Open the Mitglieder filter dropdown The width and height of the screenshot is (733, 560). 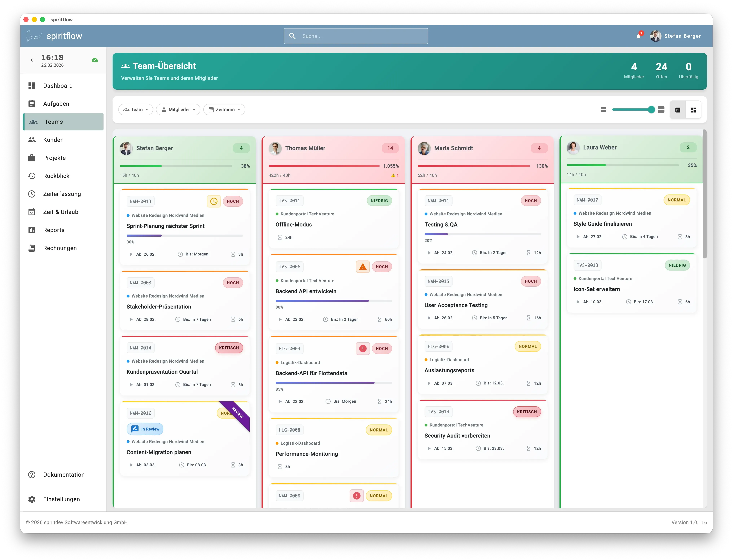[x=178, y=110]
